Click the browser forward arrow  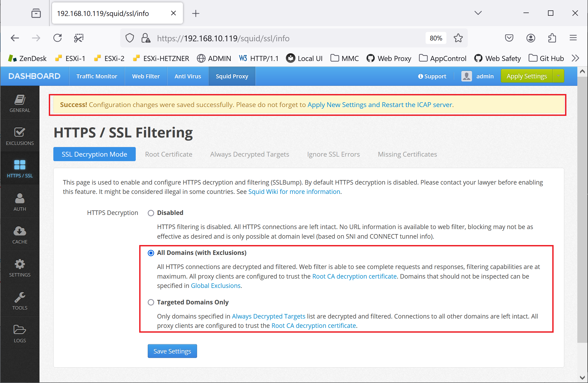[36, 38]
